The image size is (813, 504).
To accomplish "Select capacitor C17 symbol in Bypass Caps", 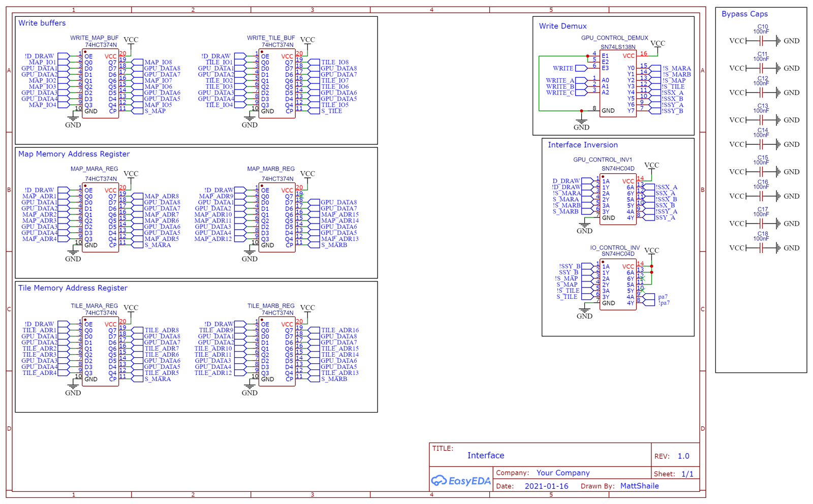I will pyautogui.click(x=761, y=224).
